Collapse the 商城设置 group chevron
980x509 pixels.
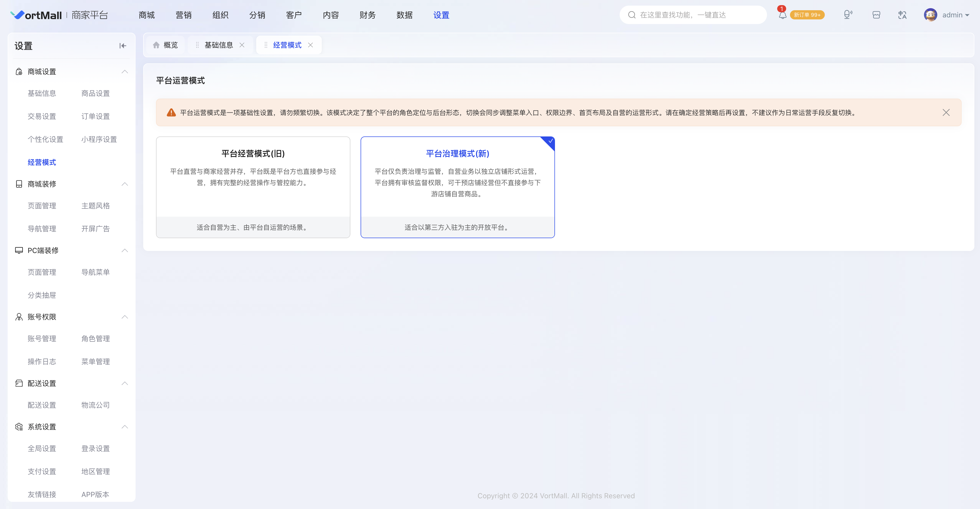click(x=124, y=72)
